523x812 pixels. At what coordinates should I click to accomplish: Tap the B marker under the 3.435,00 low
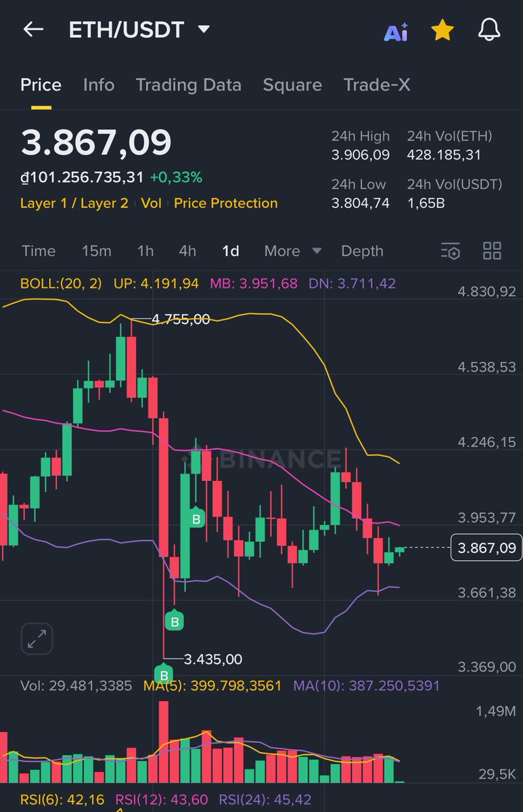click(164, 675)
